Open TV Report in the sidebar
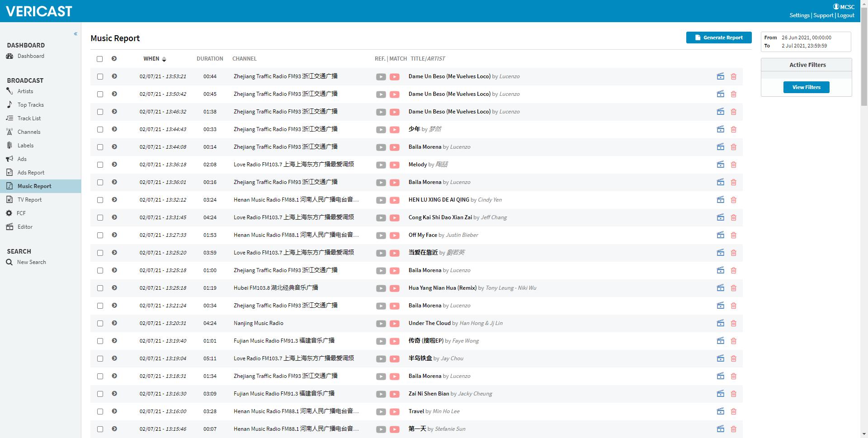 coord(29,200)
